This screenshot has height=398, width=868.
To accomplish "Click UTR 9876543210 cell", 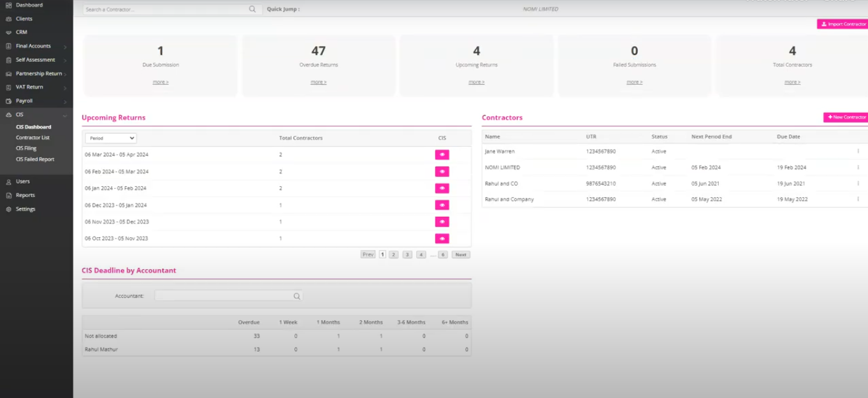I will pyautogui.click(x=601, y=184).
